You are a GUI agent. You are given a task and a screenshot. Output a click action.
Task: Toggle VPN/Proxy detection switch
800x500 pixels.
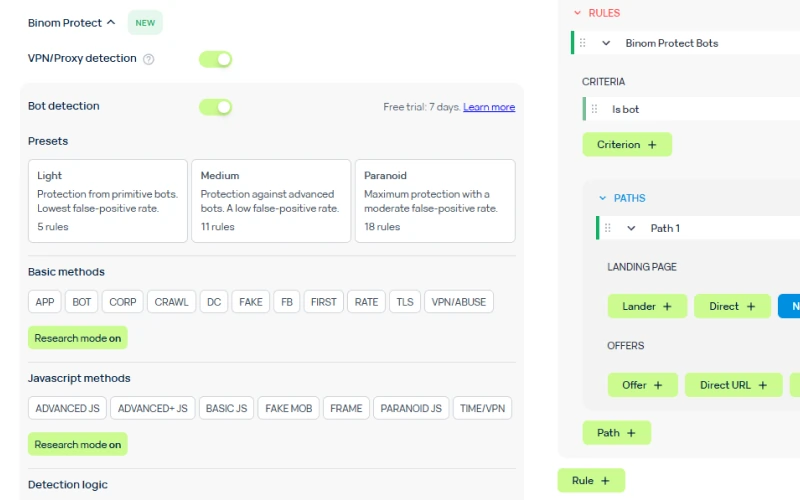point(215,59)
